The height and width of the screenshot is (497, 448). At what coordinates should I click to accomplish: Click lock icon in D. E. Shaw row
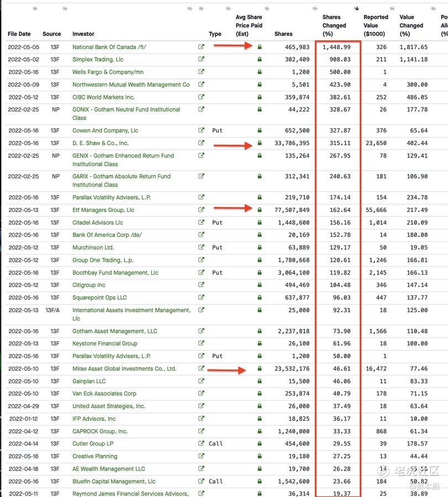[x=259, y=143]
